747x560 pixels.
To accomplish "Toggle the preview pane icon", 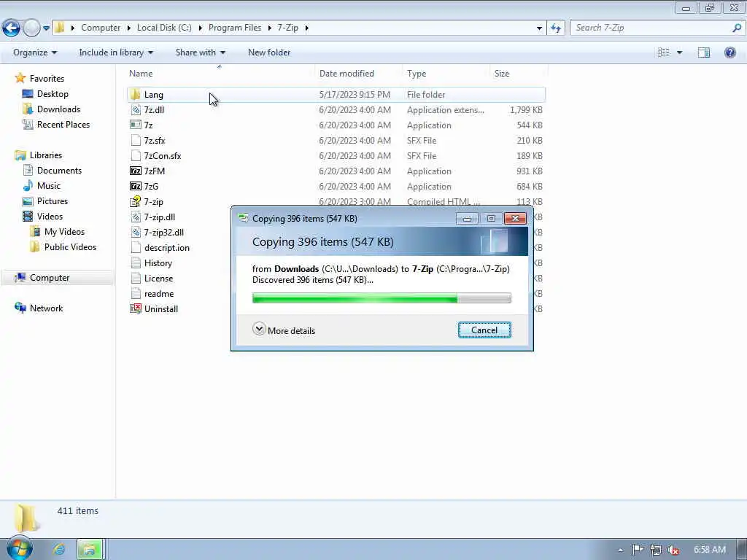I will point(704,52).
